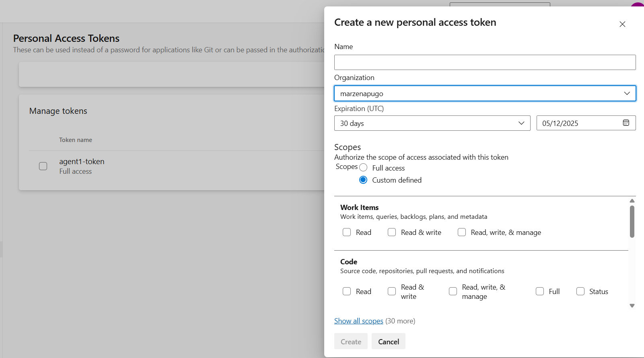Select the Custom defined radio button
Viewport: 644px width, 358px height.
(x=363, y=180)
